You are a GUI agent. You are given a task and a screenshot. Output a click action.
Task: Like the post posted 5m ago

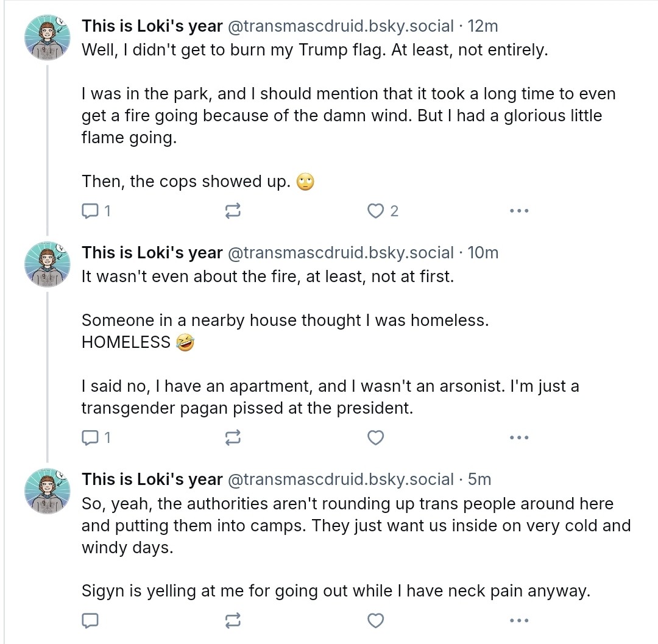coord(376,621)
